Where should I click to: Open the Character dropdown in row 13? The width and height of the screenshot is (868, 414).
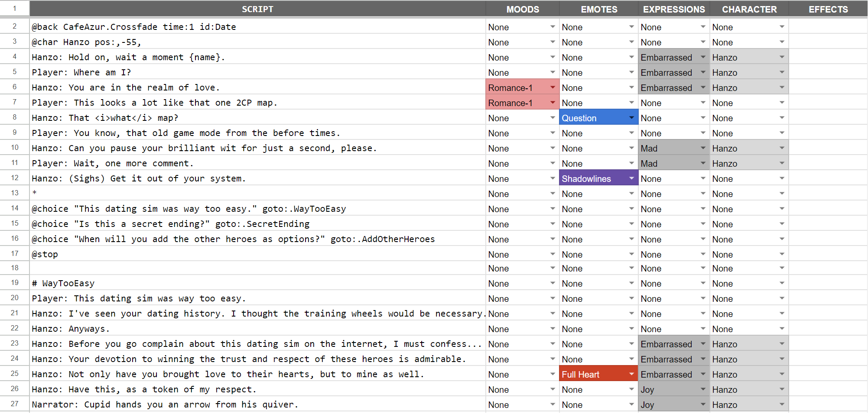pos(782,194)
